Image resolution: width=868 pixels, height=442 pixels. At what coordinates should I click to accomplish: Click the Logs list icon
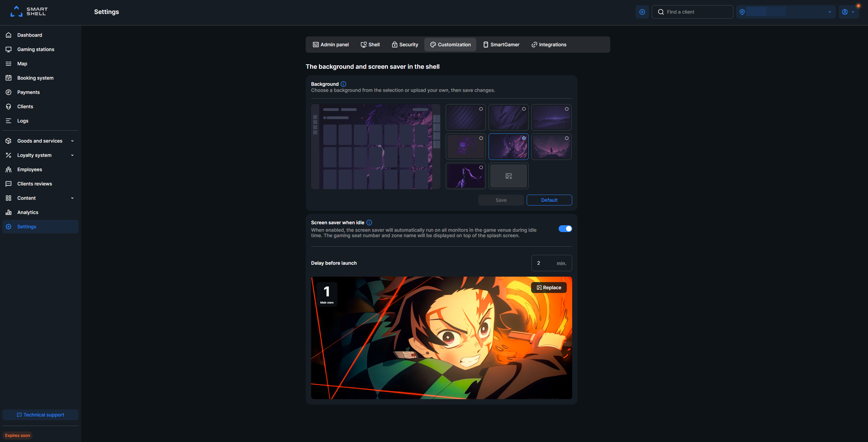pyautogui.click(x=8, y=121)
